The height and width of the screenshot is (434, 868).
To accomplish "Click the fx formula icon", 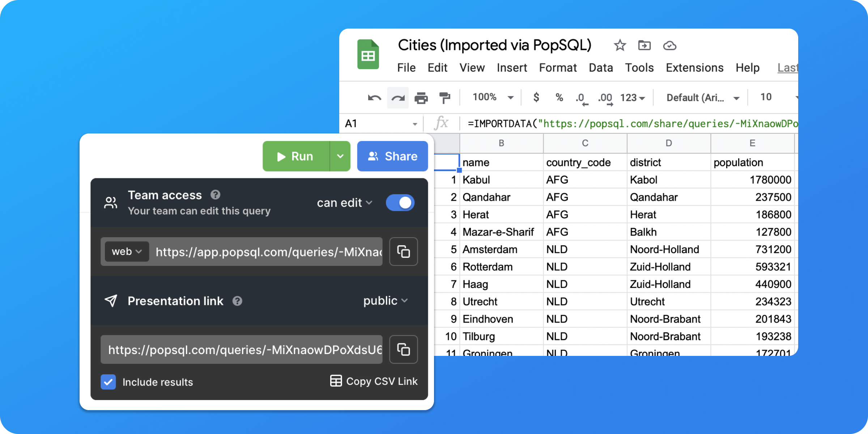I will (x=441, y=123).
